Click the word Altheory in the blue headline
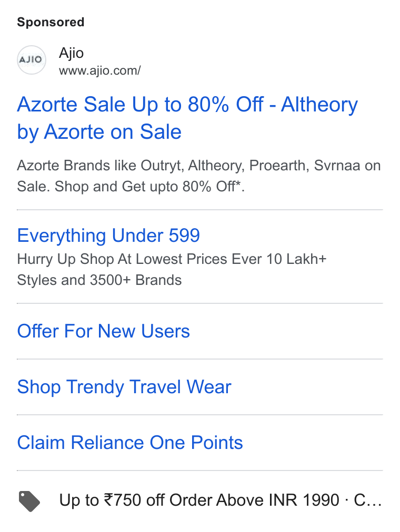The width and height of the screenshot is (400, 532). (319, 105)
